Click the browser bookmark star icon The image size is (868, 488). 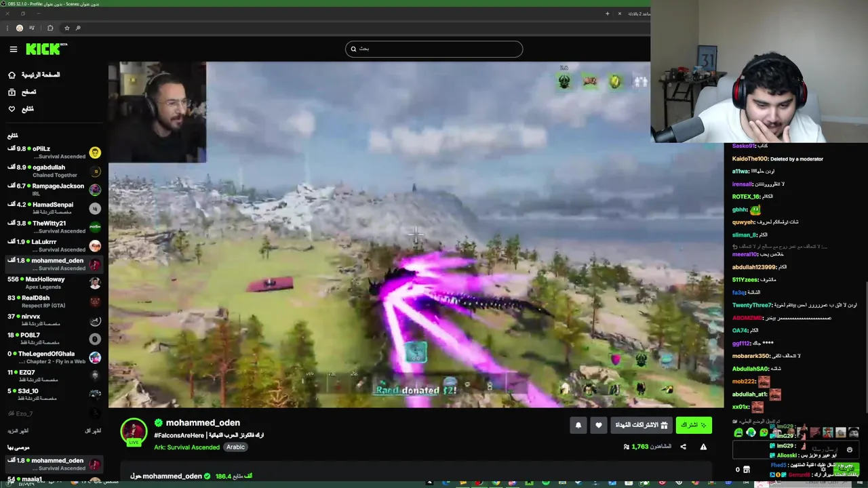pyautogui.click(x=66, y=28)
